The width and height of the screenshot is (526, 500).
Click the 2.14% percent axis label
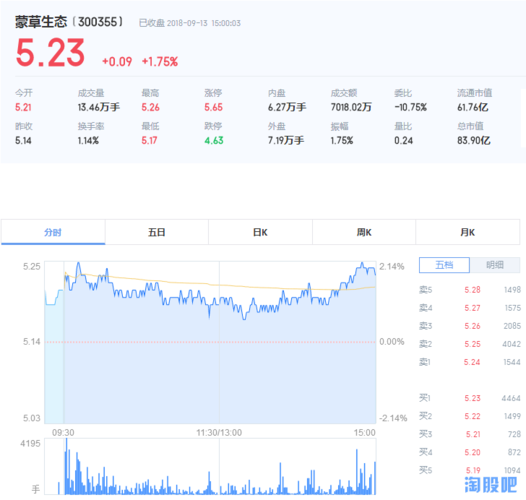click(392, 267)
